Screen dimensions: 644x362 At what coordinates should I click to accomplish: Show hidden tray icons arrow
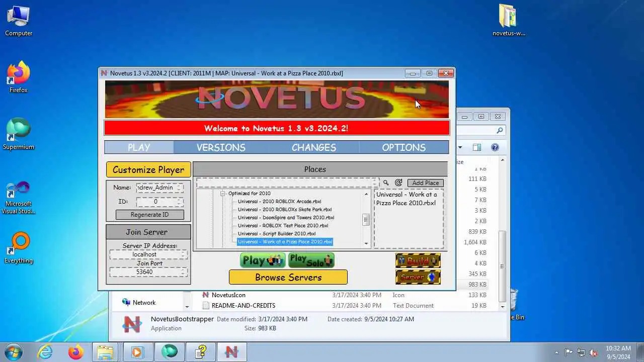[x=556, y=352]
